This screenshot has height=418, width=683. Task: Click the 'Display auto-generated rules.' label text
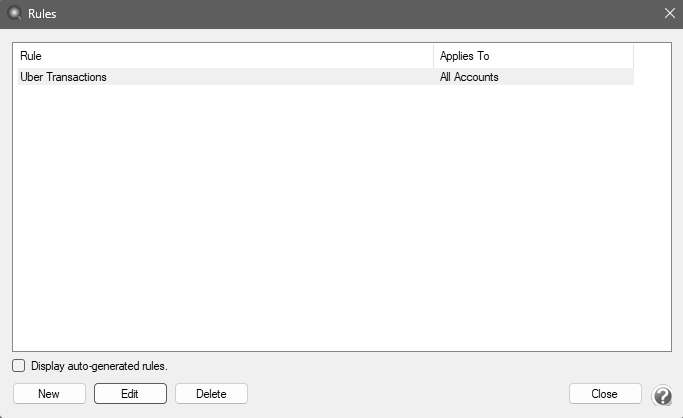[99, 366]
